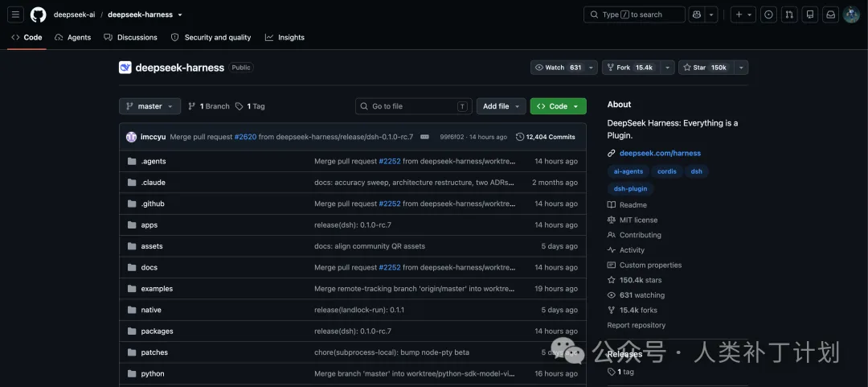Focus the Go to file search box
Screen dimensions: 868x387
pyautogui.click(x=414, y=106)
